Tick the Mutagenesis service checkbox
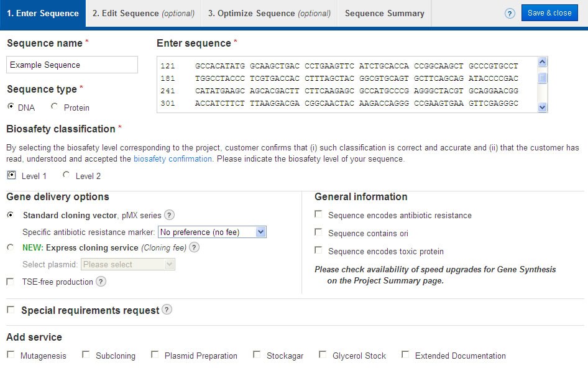This screenshot has height=368, width=588. point(11,355)
